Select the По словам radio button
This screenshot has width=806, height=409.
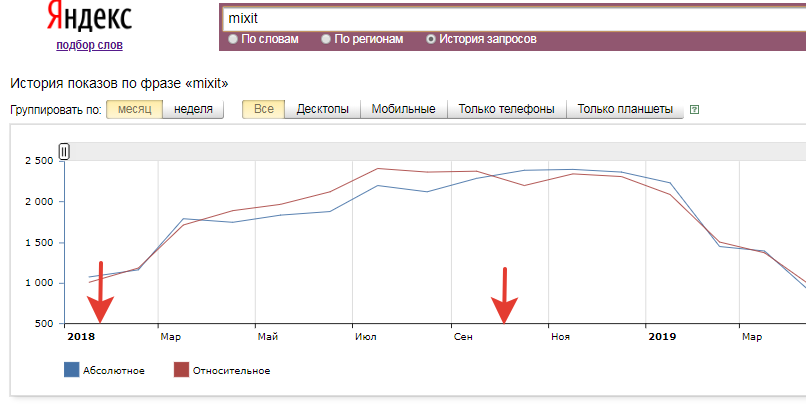[233, 39]
